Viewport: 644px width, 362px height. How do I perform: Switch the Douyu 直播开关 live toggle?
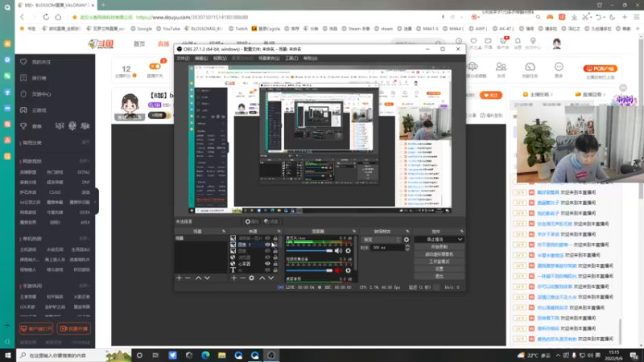click(155, 67)
